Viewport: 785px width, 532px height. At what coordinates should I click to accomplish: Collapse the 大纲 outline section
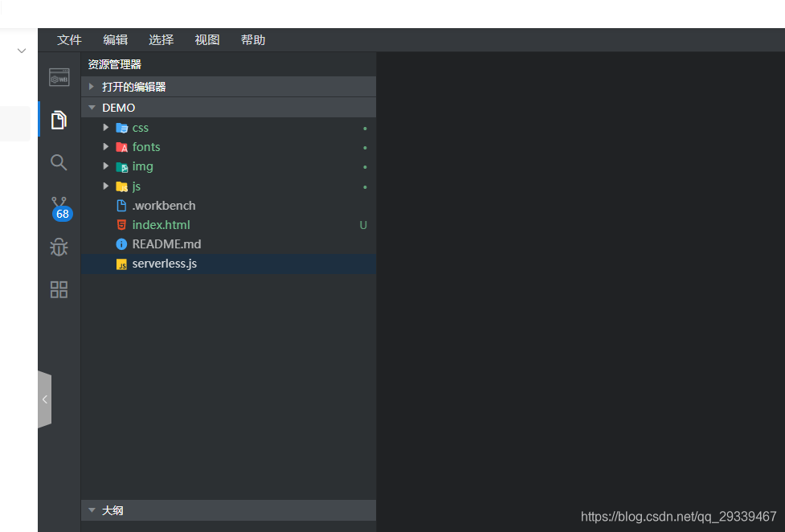[x=92, y=510]
